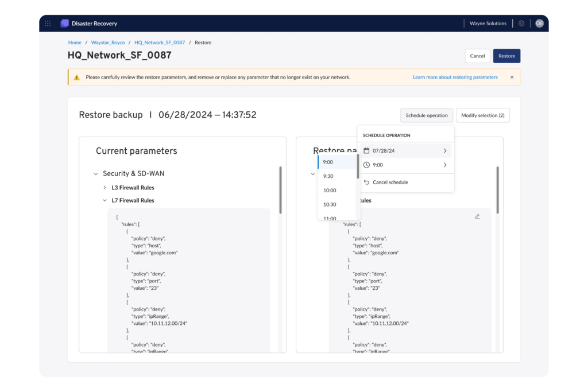588x392 pixels.
Task: Dismiss the restore parameters warning banner
Action: click(x=512, y=77)
